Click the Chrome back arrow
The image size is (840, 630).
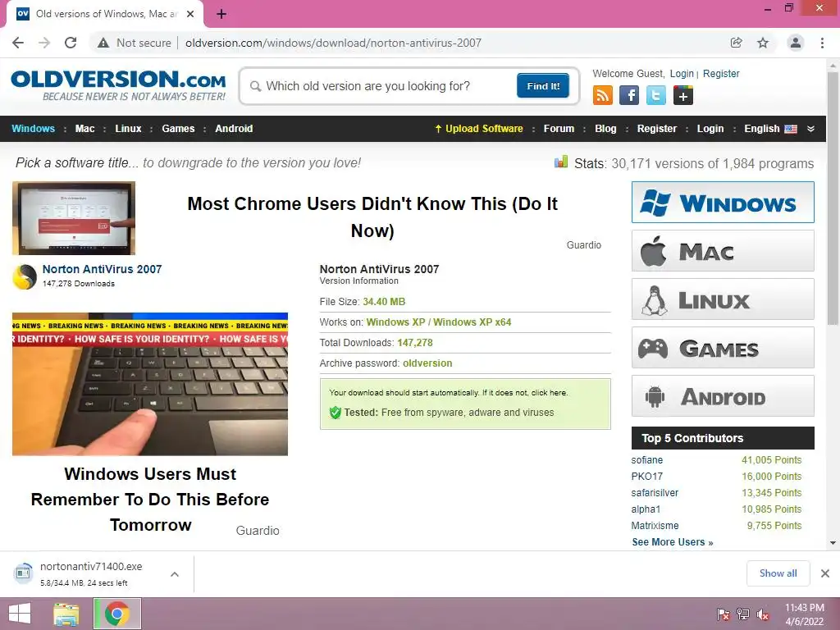18,43
